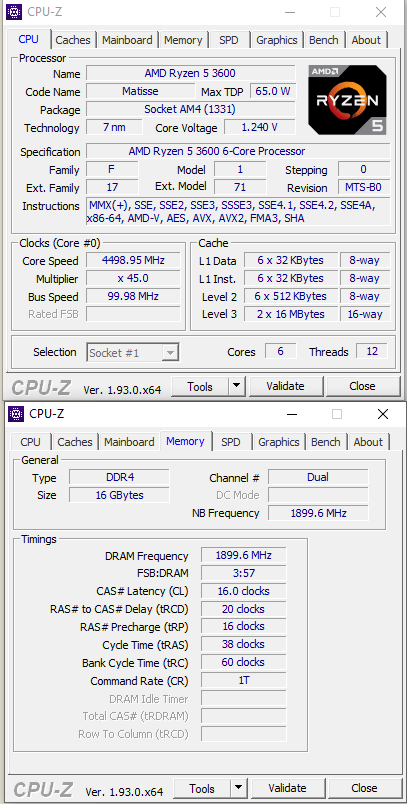Click CAS# Latency value 16.0 clocks

point(243,591)
